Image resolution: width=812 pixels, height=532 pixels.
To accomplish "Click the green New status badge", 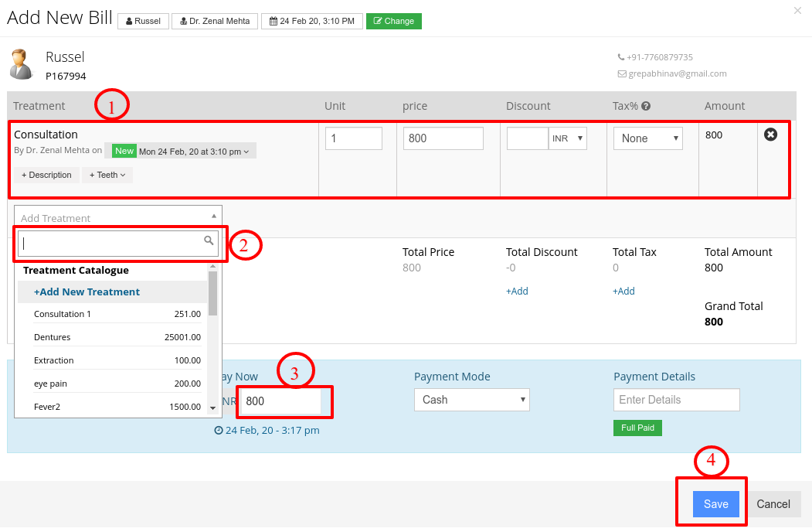I will point(124,151).
